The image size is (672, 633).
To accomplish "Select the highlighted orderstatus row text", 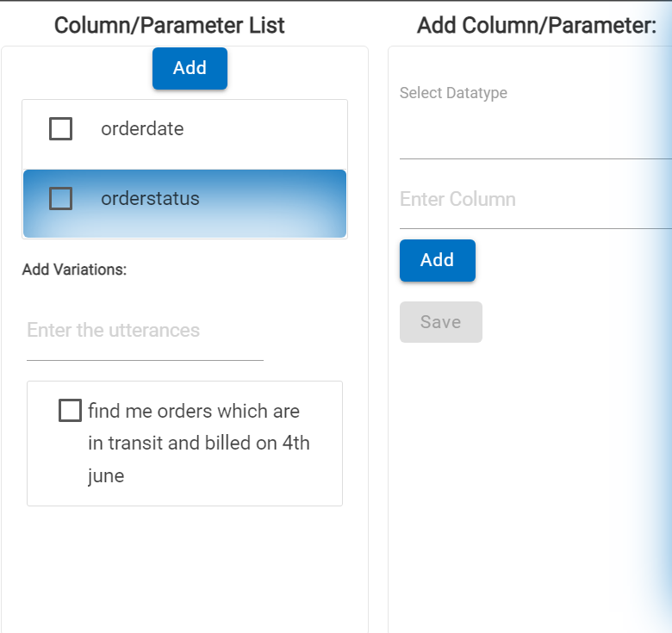I will pos(150,199).
